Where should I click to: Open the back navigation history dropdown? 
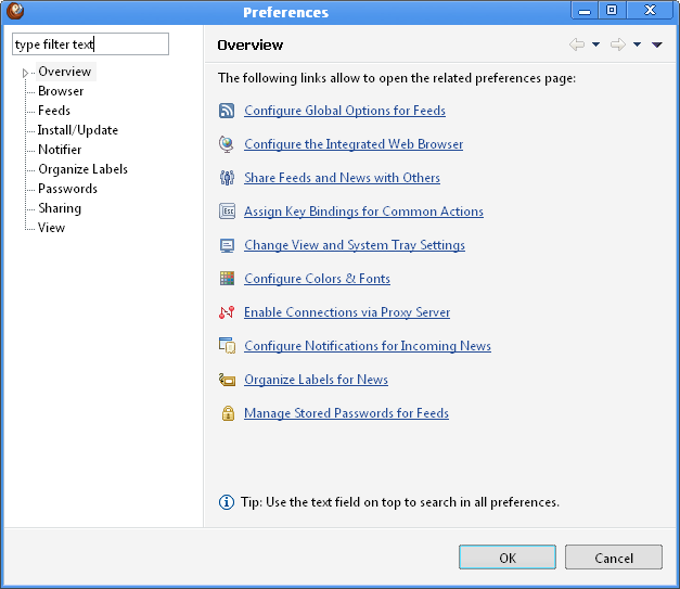[x=596, y=45]
